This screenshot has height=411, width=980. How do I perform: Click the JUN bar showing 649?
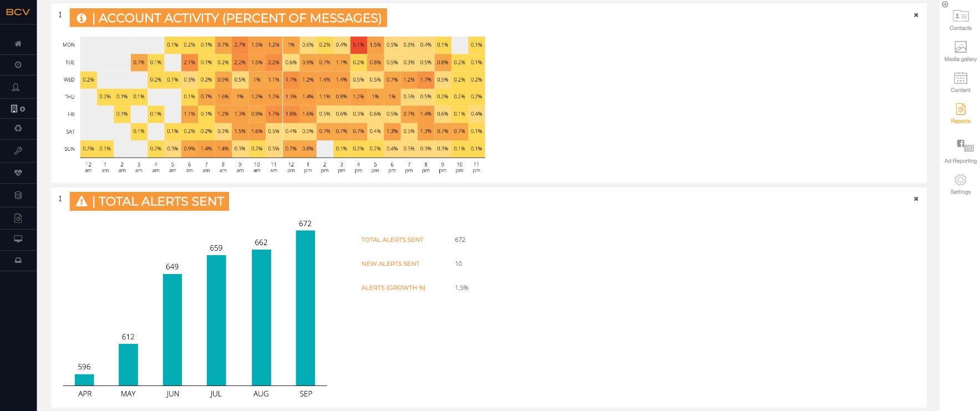[172, 330]
